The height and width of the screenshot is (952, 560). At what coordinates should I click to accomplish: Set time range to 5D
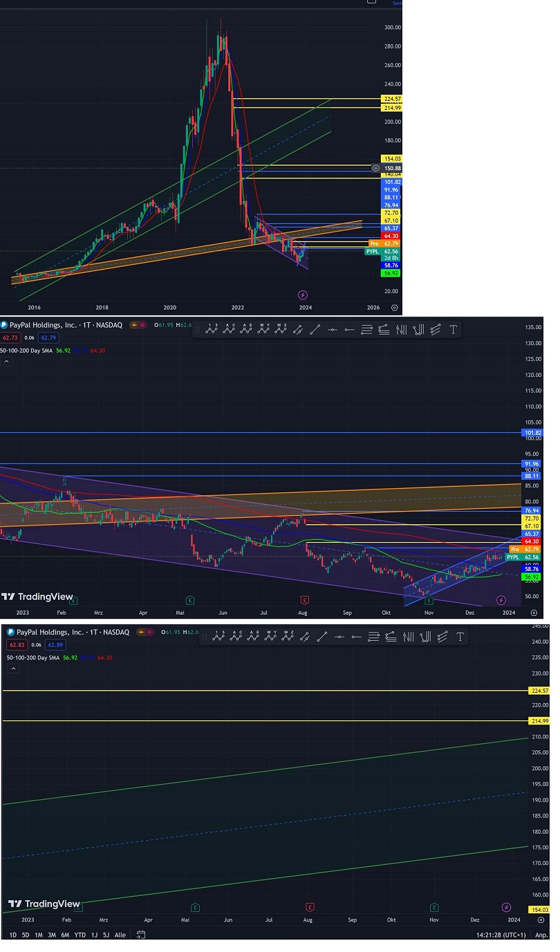click(x=26, y=935)
